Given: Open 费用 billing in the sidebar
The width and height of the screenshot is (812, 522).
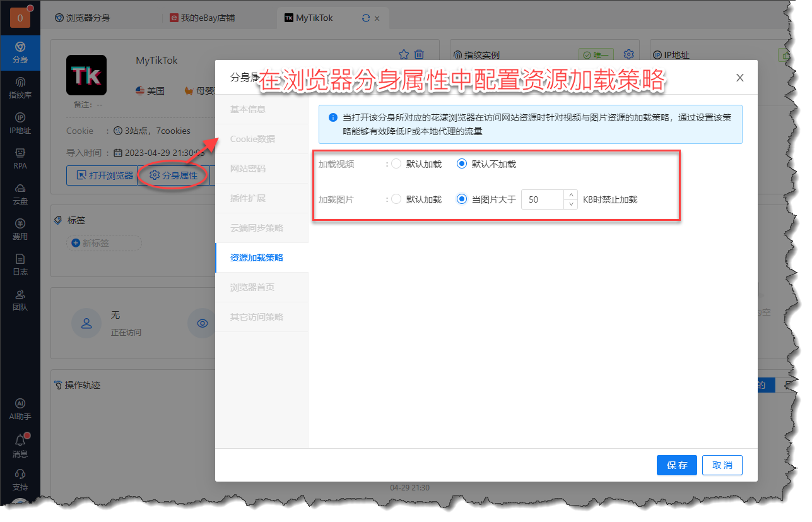Looking at the screenshot, I should pyautogui.click(x=20, y=230).
